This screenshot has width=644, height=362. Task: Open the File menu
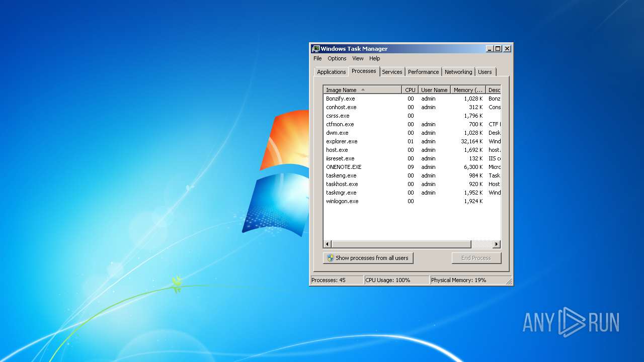pyautogui.click(x=317, y=58)
